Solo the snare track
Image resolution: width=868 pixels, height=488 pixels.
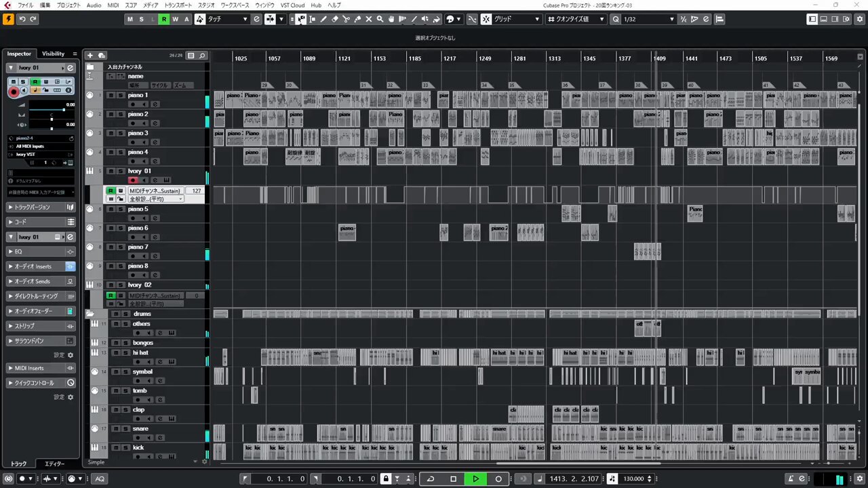[x=124, y=429]
